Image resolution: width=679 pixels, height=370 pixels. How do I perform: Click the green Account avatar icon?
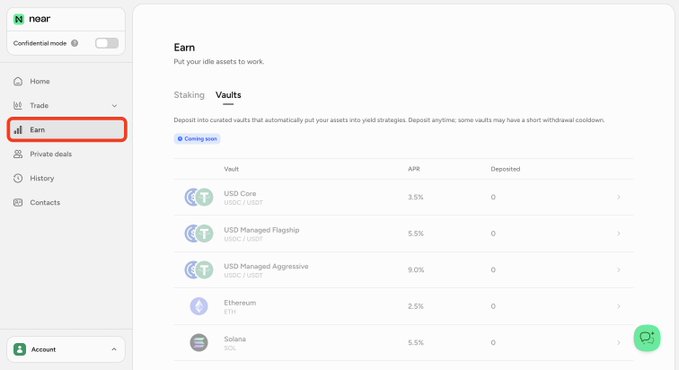tap(19, 349)
